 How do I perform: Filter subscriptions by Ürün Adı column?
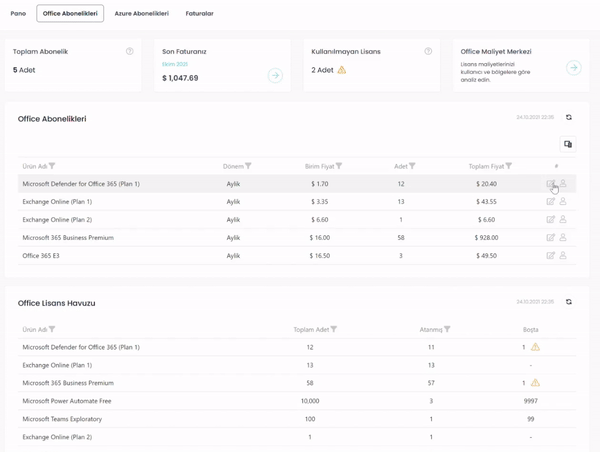click(x=52, y=166)
